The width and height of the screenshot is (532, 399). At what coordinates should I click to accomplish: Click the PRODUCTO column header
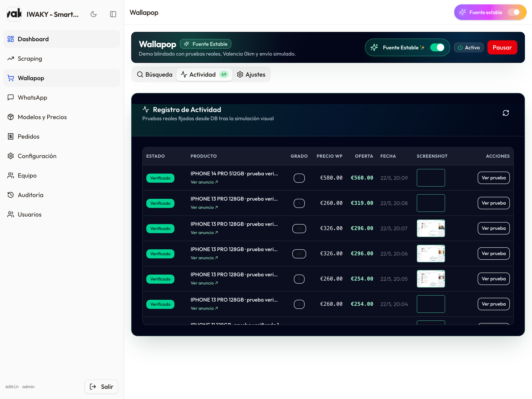pos(203,156)
